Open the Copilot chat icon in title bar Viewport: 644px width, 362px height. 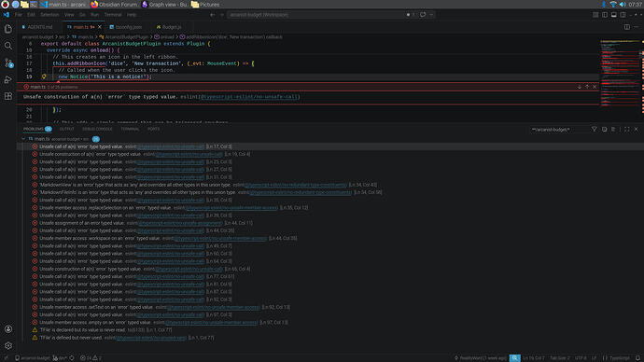tap(423, 15)
